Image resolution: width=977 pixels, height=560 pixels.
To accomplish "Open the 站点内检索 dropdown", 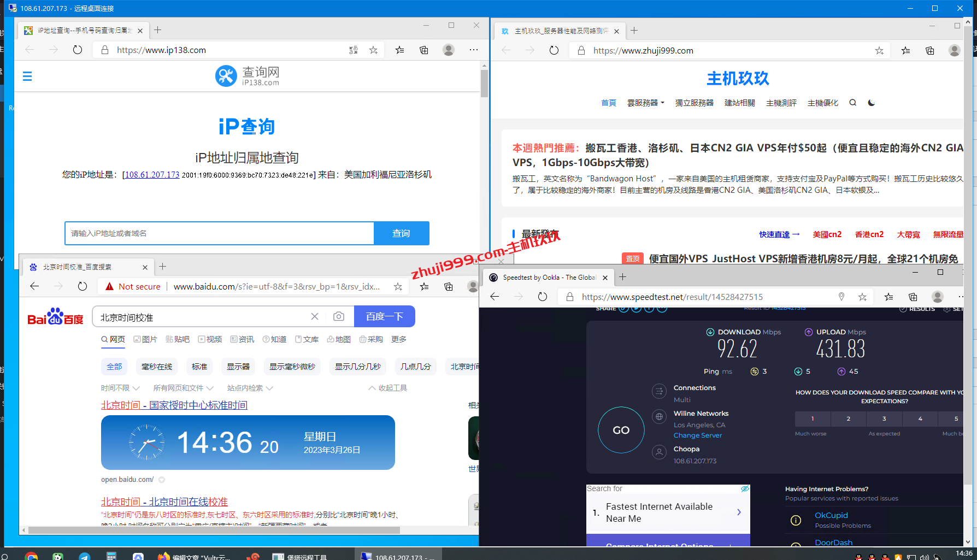I will [250, 388].
